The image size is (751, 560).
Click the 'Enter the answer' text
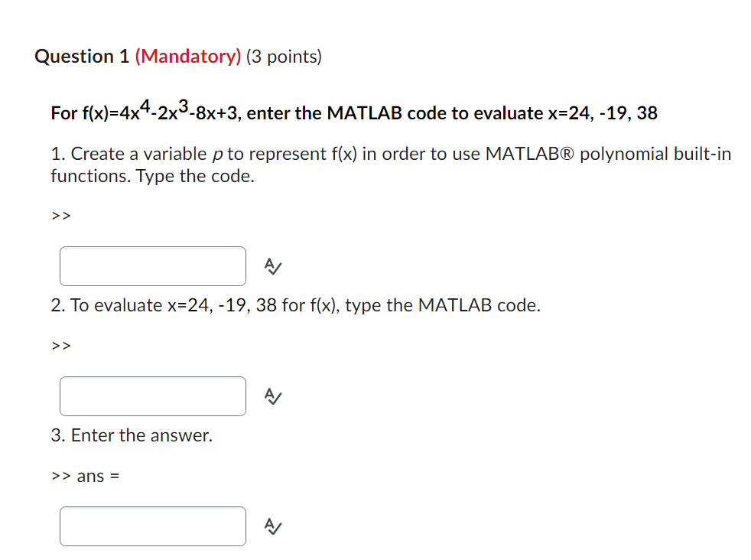(132, 435)
